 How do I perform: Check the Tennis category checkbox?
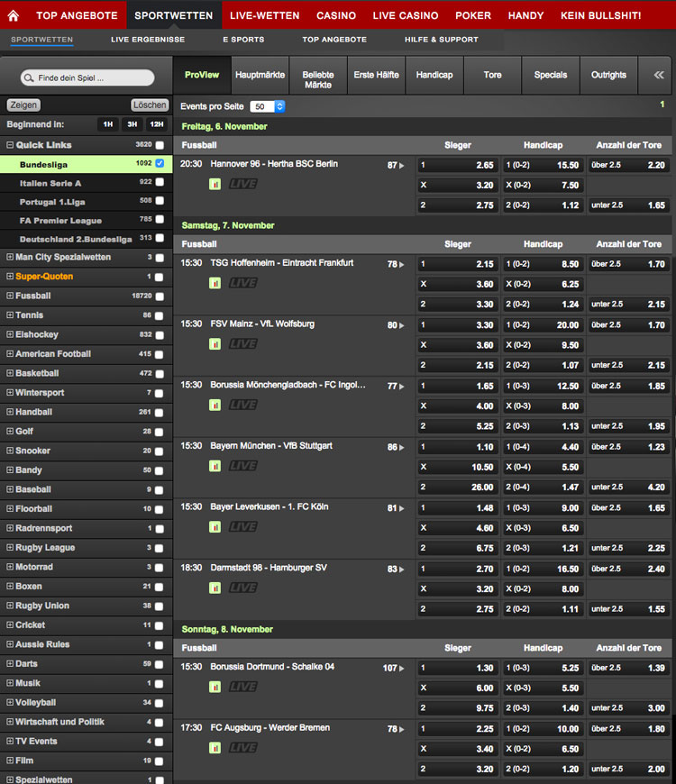click(x=160, y=316)
